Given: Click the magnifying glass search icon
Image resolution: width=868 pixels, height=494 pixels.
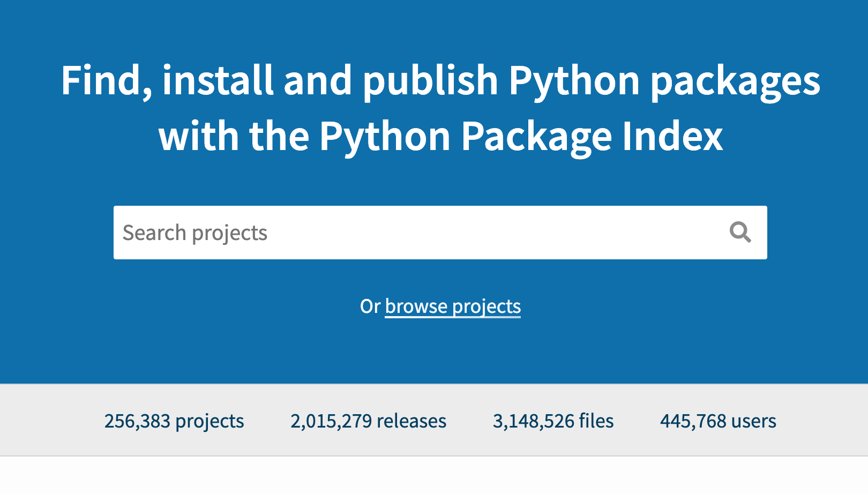Looking at the screenshot, I should (x=740, y=233).
